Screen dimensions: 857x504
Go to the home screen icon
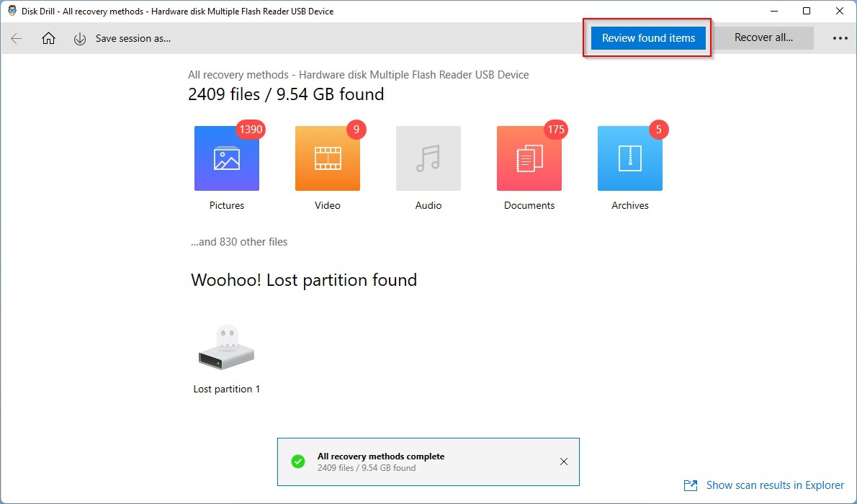49,38
